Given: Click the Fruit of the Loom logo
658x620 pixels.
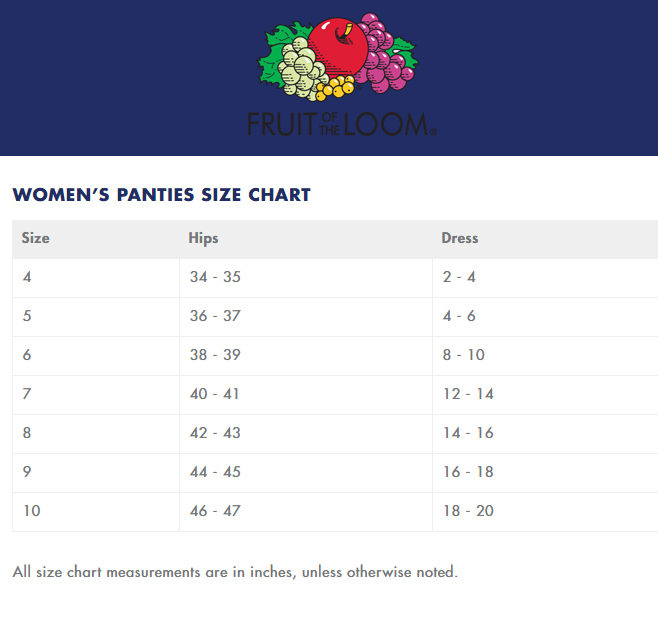Looking at the screenshot, I should click(340, 75).
